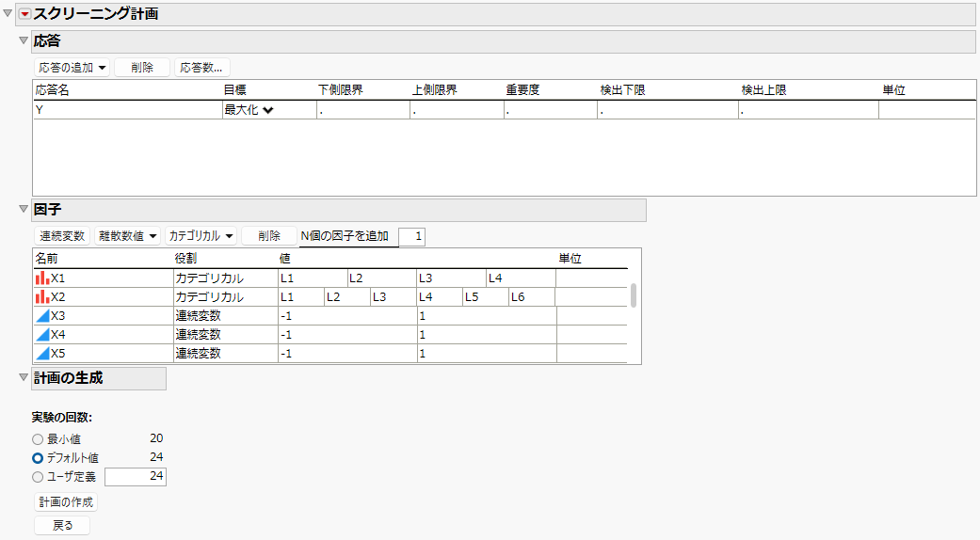Click the X2 categorical factor icon
This screenshot has width=980, height=540.
click(41, 296)
